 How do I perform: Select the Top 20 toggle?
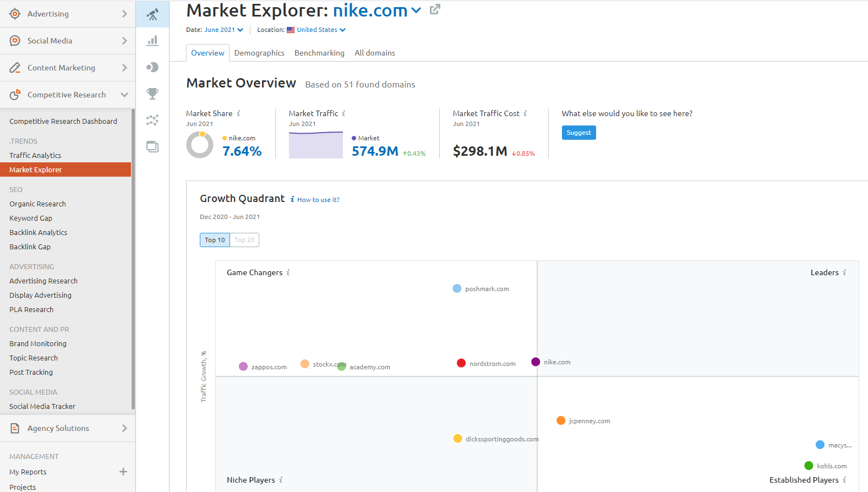pos(244,240)
